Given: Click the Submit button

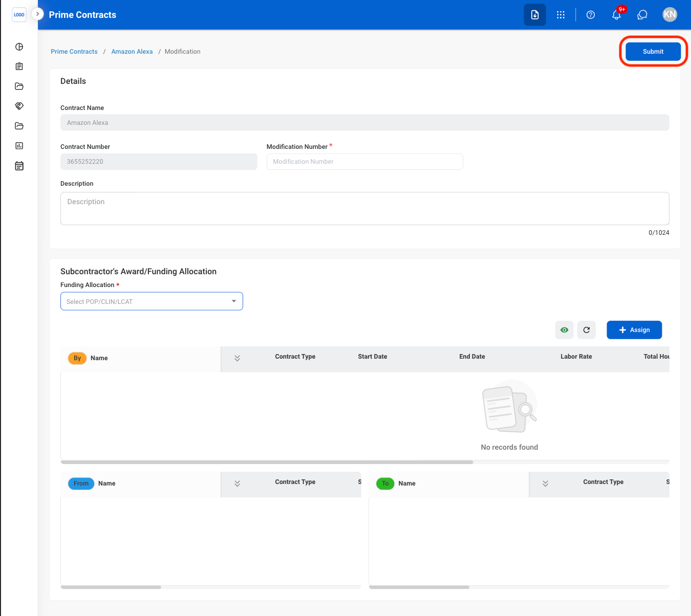Looking at the screenshot, I should [653, 52].
